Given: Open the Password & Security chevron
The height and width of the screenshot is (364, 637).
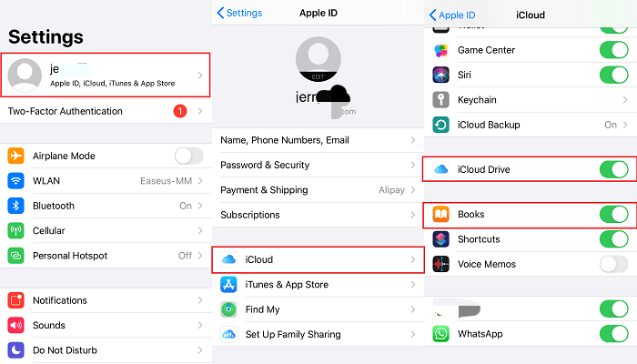Looking at the screenshot, I should coord(413,165).
